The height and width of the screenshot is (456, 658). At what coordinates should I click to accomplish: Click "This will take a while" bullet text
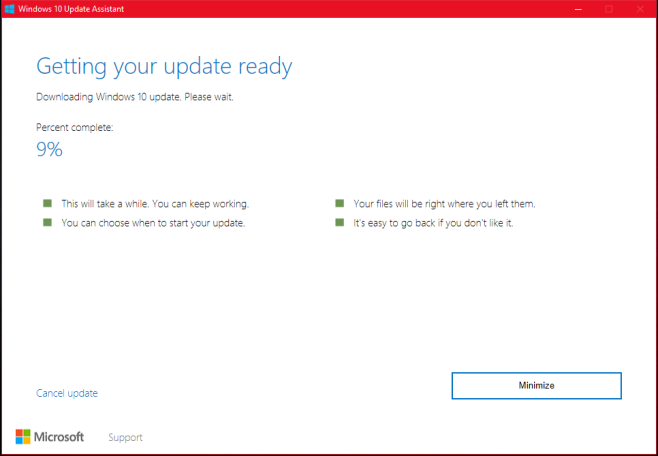pyautogui.click(x=155, y=204)
